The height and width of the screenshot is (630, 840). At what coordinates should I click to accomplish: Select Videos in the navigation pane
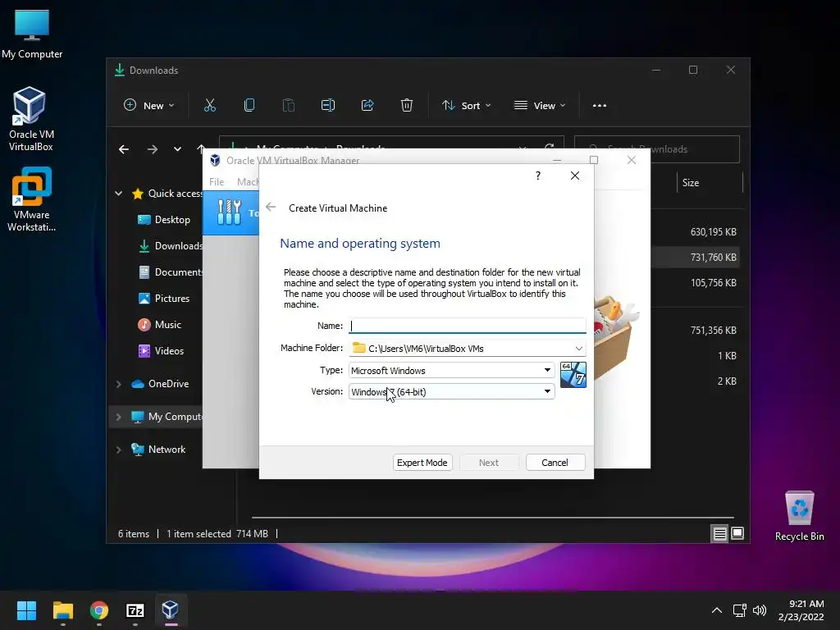coord(162,351)
